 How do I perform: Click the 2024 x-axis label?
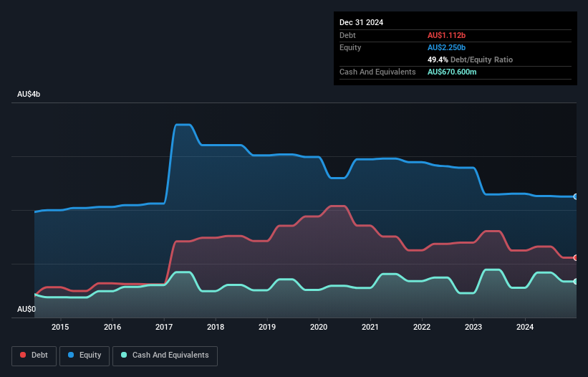click(525, 327)
